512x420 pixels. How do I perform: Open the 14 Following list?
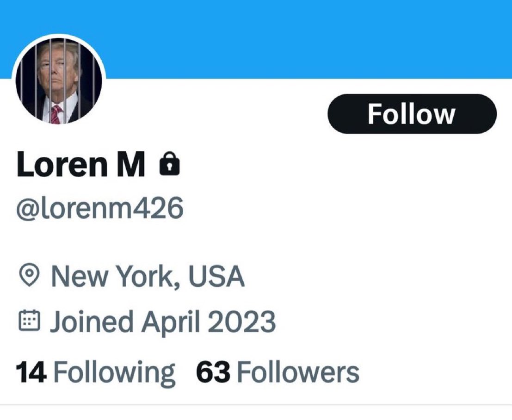(96, 372)
